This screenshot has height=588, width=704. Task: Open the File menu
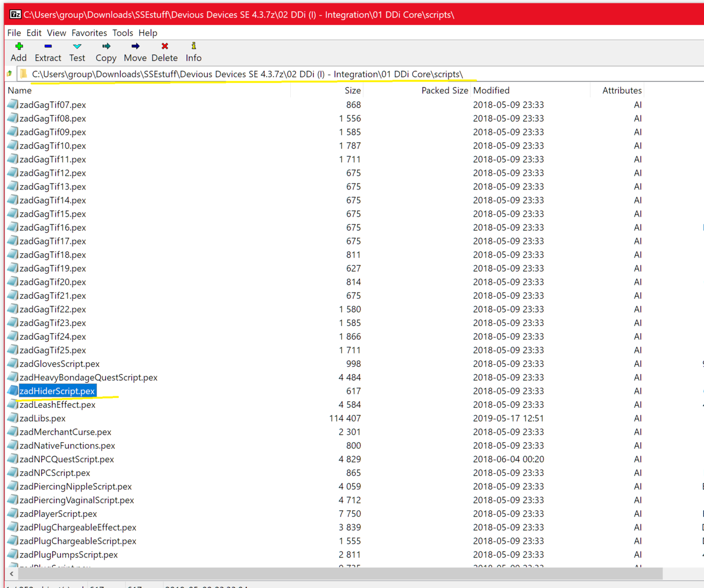tap(14, 33)
